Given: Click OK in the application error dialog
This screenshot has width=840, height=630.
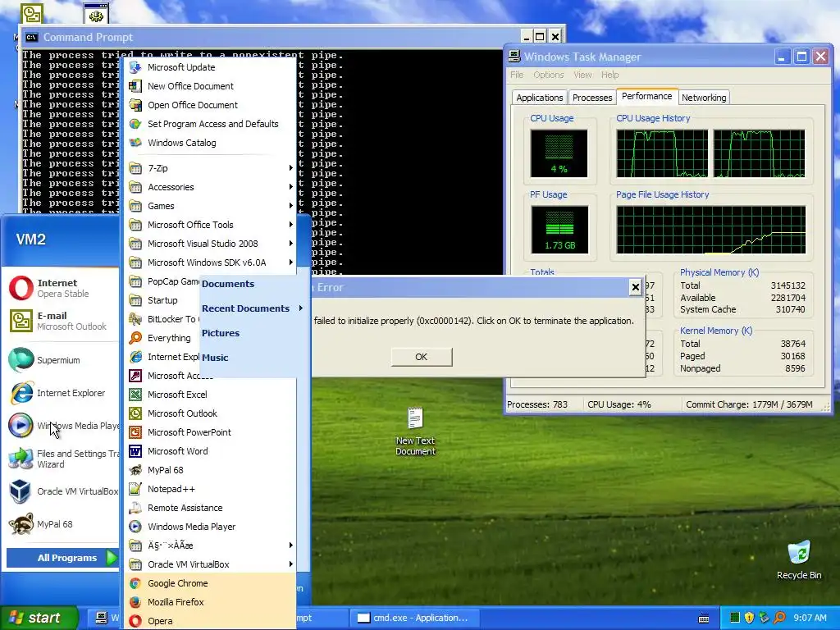Looking at the screenshot, I should [422, 357].
